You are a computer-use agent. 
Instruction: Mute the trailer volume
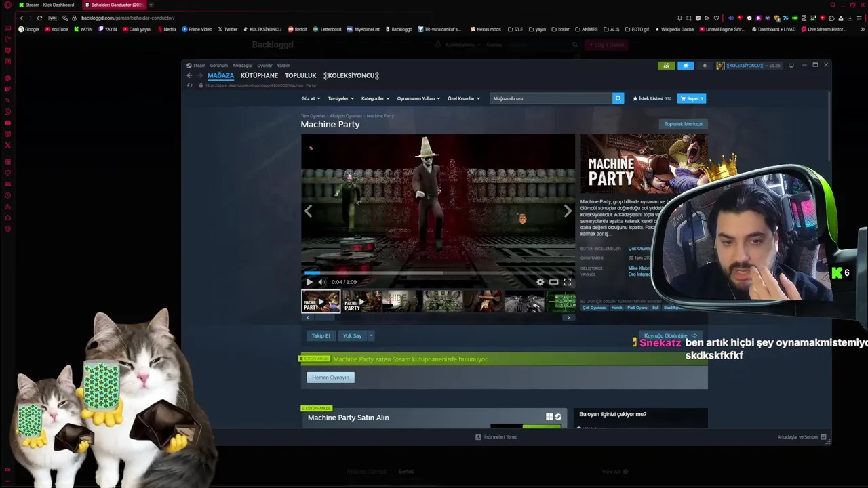click(x=321, y=282)
